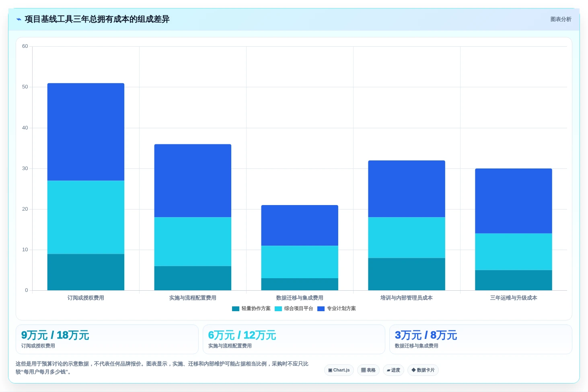Click the 6万元 / 12万元 metric card
Viewport: 588px width, 392px height.
(294, 339)
